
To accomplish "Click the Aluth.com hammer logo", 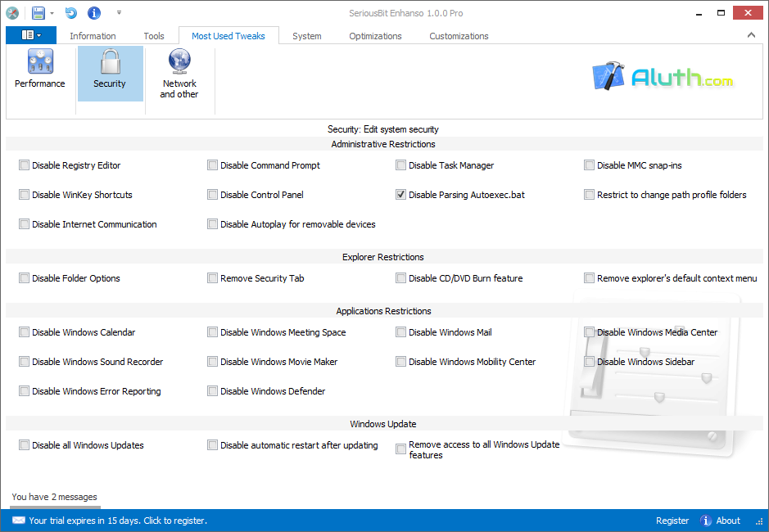I will point(608,75).
